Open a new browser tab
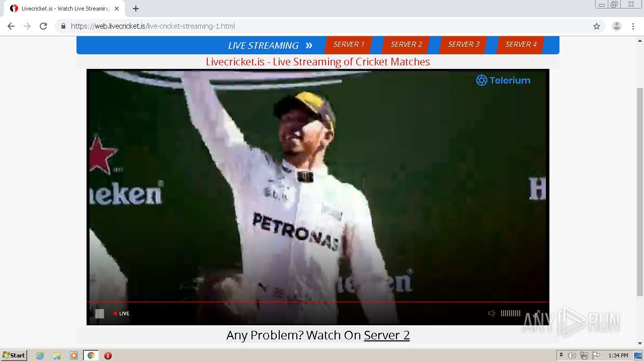 pos(136,9)
